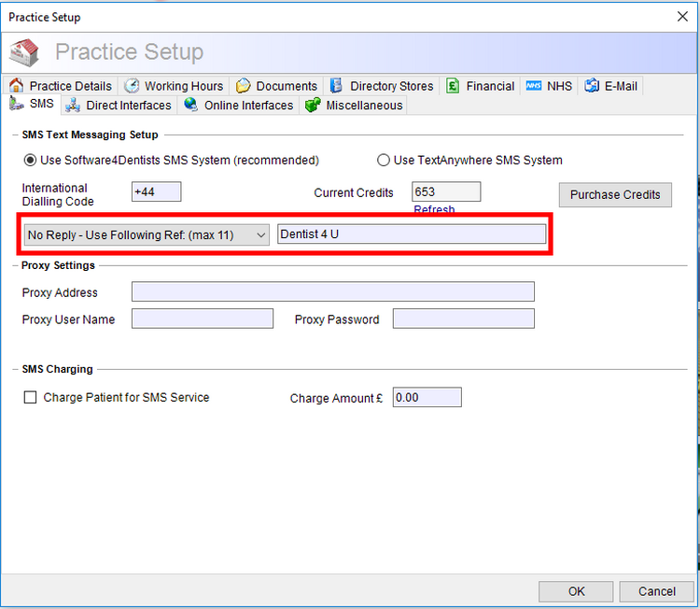The height and width of the screenshot is (609, 700).
Task: Click the Proxy Password field
Action: point(463,319)
